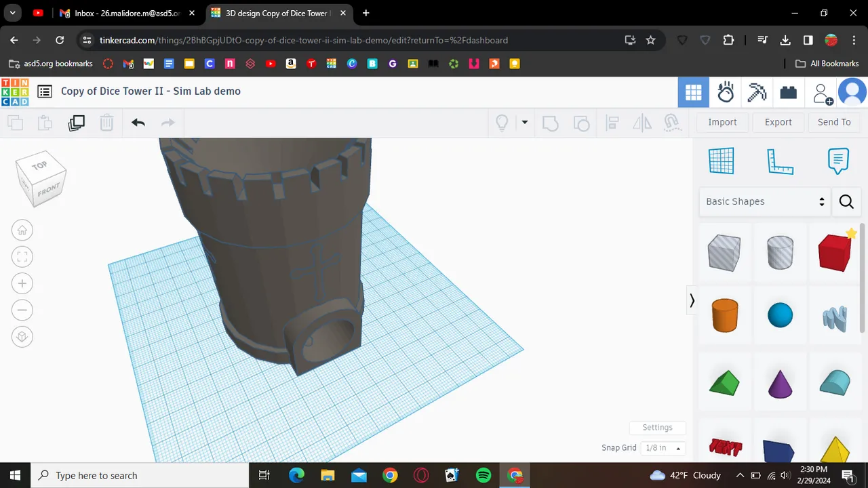Screen dimensions: 868x488
Task: Redo the last action
Action: (x=167, y=123)
